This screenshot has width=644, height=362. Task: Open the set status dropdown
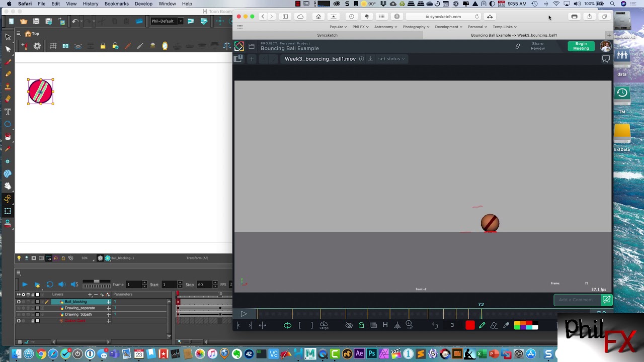click(391, 59)
